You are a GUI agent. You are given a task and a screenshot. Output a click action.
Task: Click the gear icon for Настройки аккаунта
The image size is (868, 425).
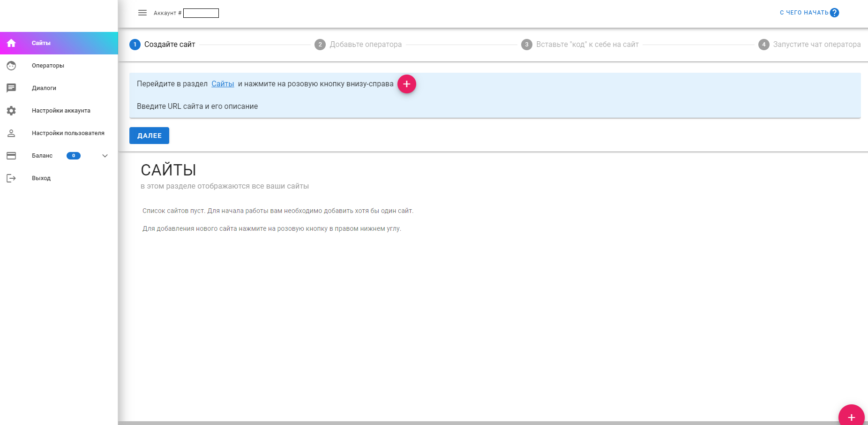[11, 111]
